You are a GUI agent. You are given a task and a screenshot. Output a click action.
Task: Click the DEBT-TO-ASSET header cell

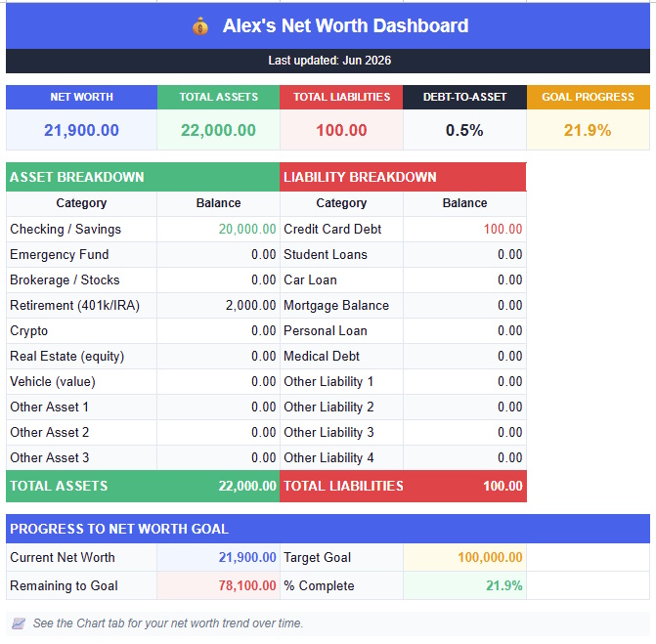(x=464, y=97)
